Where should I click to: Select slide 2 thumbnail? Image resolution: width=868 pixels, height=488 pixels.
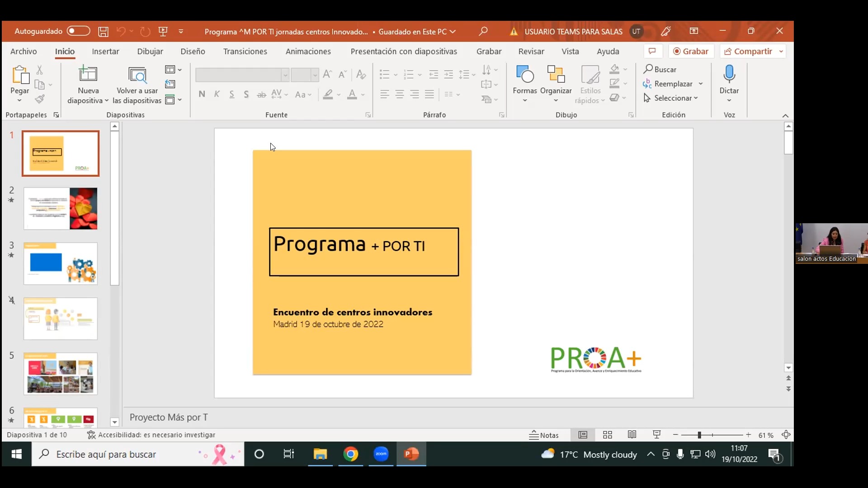(61, 209)
